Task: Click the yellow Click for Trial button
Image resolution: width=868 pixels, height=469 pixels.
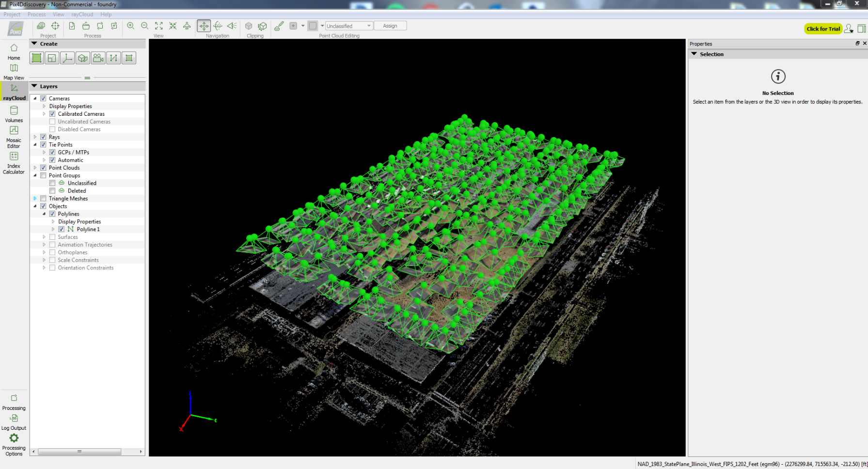Action: click(x=823, y=29)
